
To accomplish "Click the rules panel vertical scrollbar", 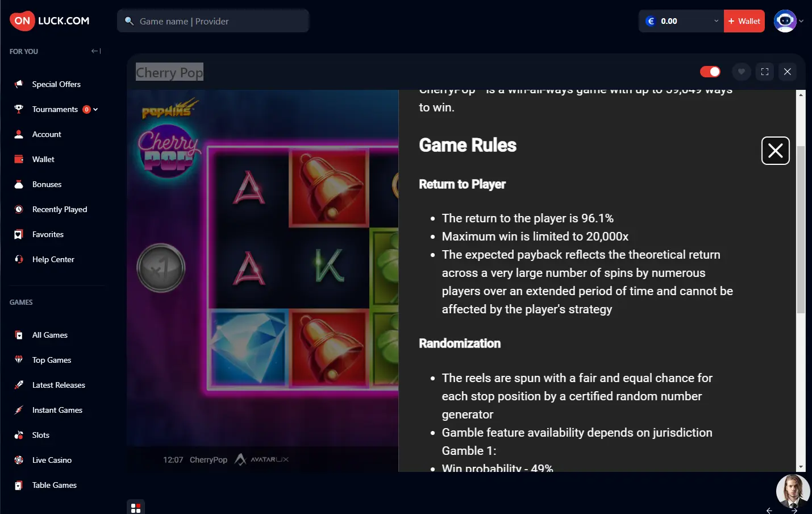I will point(801,229).
